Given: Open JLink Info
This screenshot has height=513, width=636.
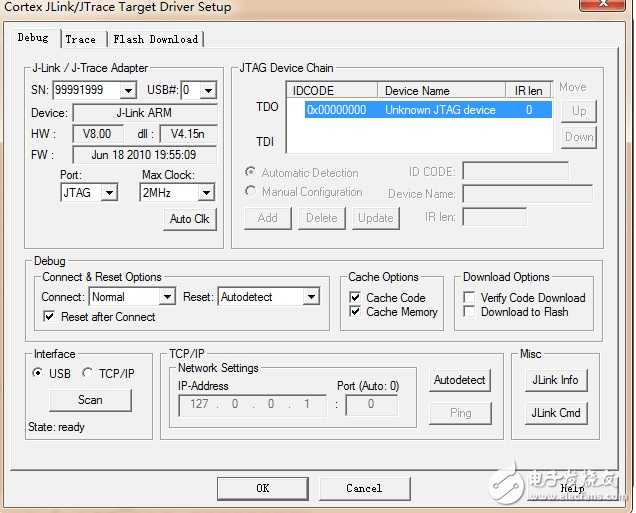Looking at the screenshot, I should click(x=556, y=380).
